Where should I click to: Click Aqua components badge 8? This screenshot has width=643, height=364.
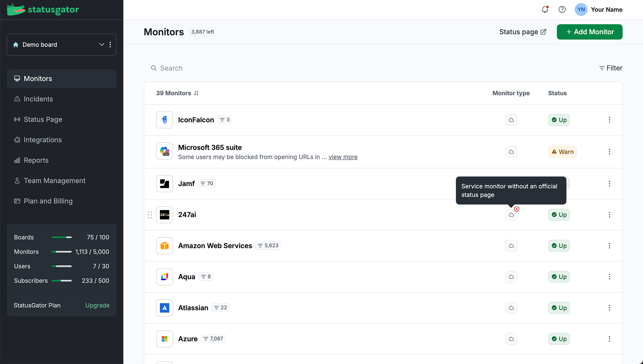pos(206,277)
